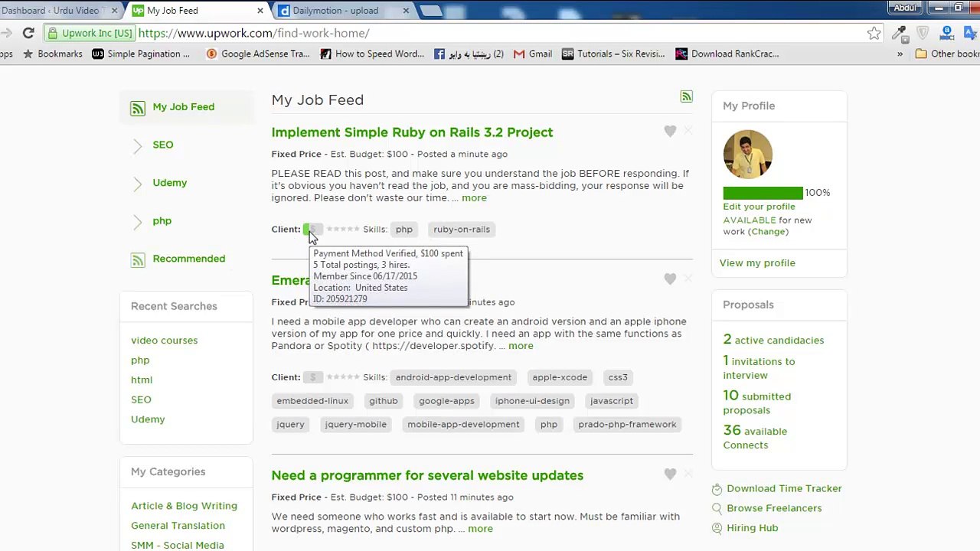Viewport: 980px width, 551px height.
Task: Favorite the 'Need a programmer' job heart icon
Action: click(670, 474)
